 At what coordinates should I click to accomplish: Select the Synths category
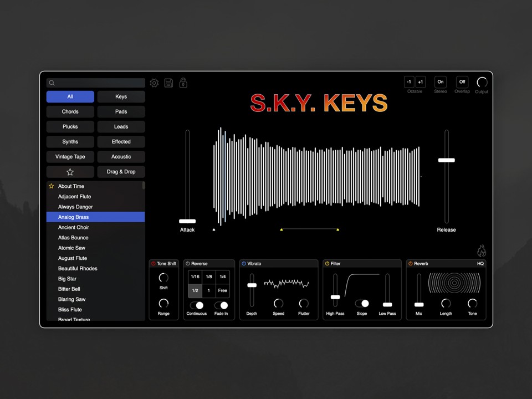click(x=70, y=141)
